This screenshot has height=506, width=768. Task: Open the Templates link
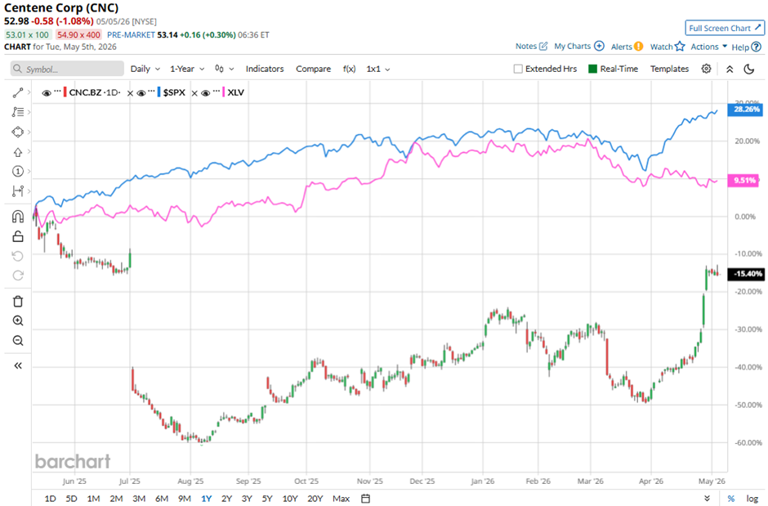[669, 69]
